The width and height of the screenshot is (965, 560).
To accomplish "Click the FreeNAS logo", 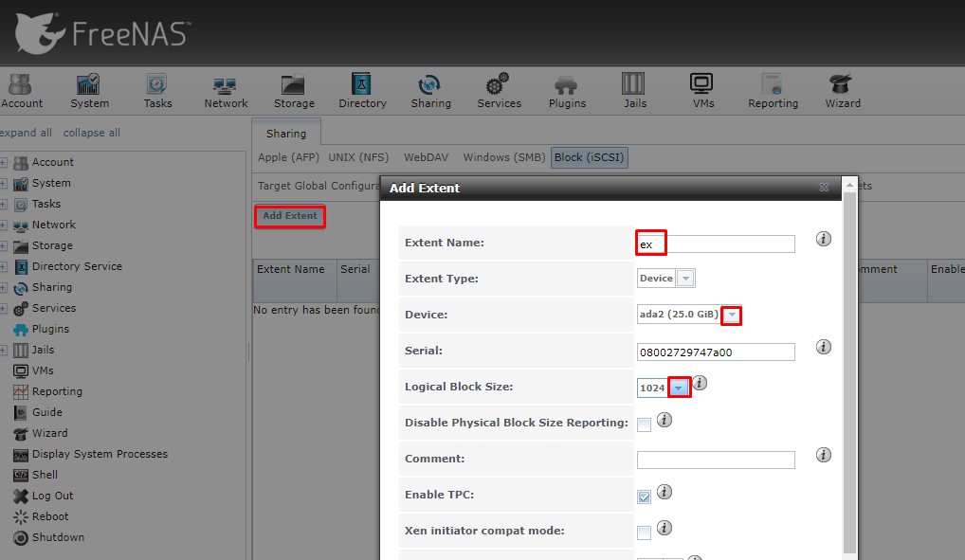I will pos(102,33).
